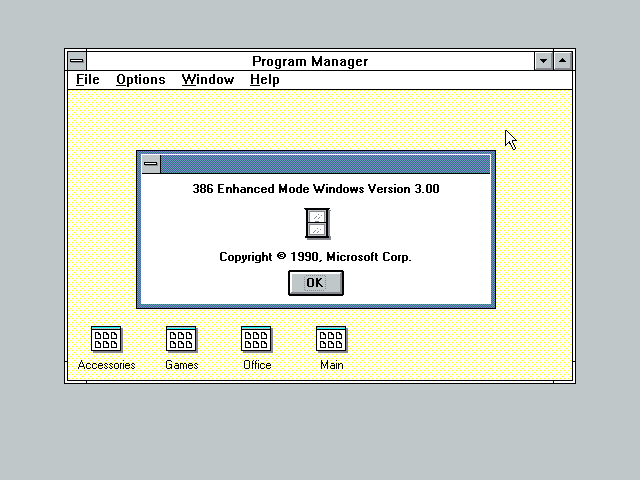Click the Office label text
Viewport: 640px width, 480px height.
257,365
